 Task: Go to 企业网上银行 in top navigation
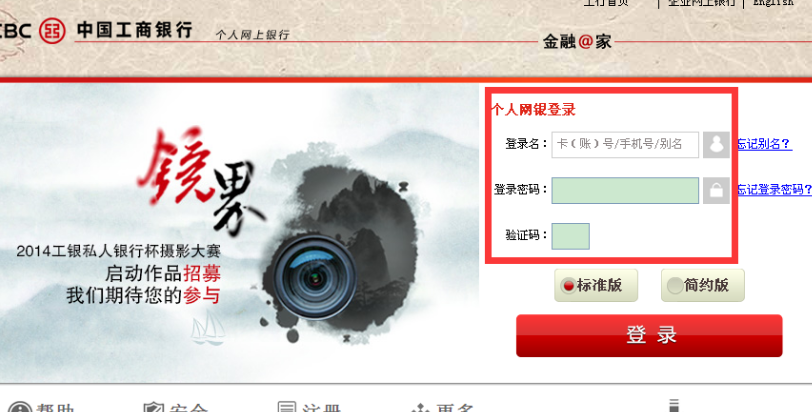click(x=702, y=3)
